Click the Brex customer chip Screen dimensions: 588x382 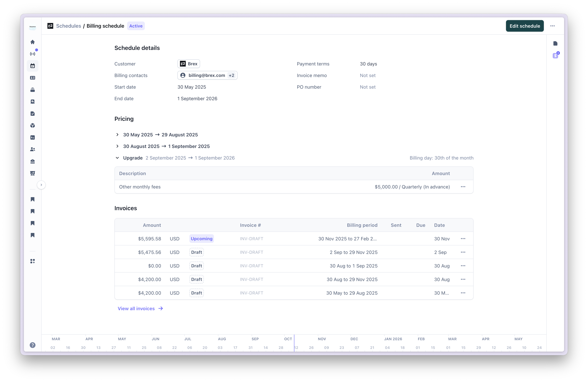[x=188, y=64]
